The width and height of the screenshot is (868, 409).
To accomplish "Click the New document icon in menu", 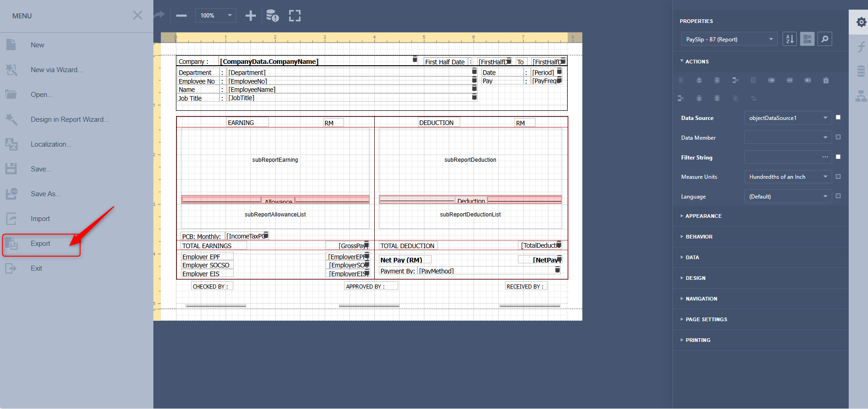I will tap(11, 45).
